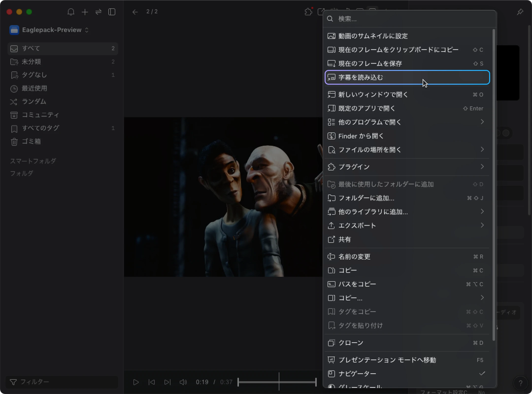Click the switch library arrows icon

98,12
